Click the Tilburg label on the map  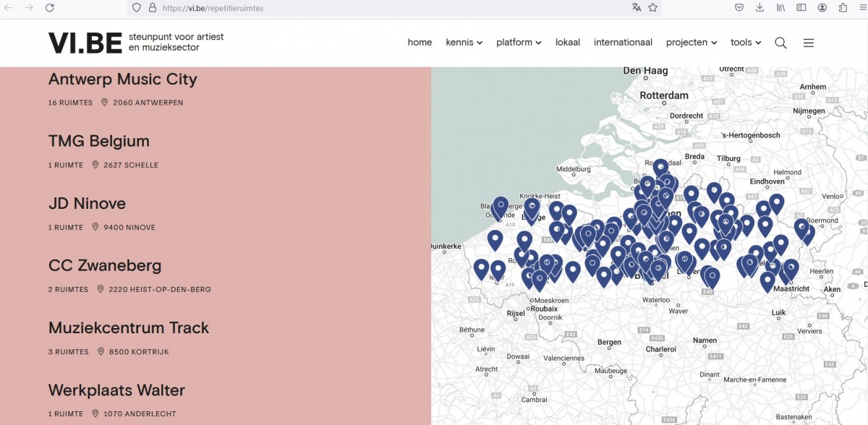pos(728,158)
